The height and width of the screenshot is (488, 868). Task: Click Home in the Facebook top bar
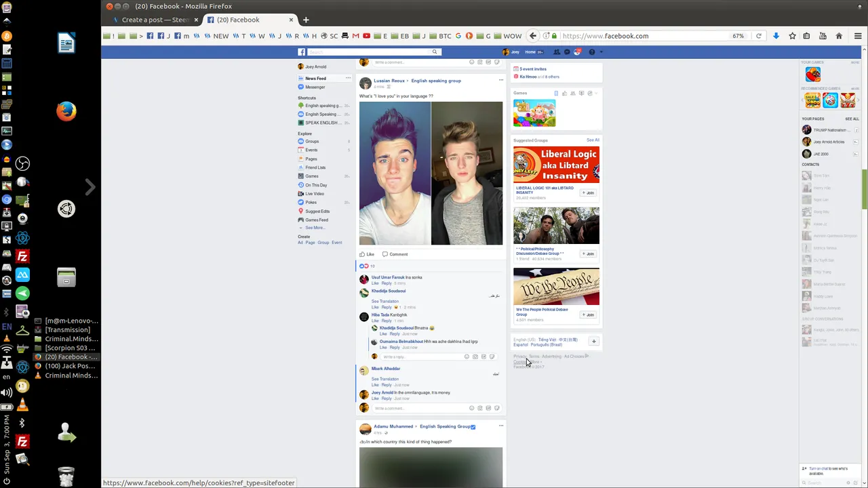point(530,52)
